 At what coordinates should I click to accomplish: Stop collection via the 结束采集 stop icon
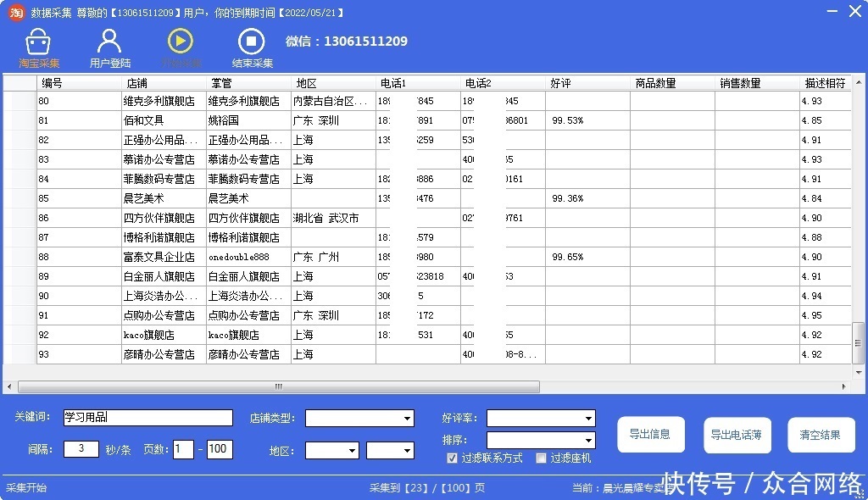pyautogui.click(x=251, y=41)
